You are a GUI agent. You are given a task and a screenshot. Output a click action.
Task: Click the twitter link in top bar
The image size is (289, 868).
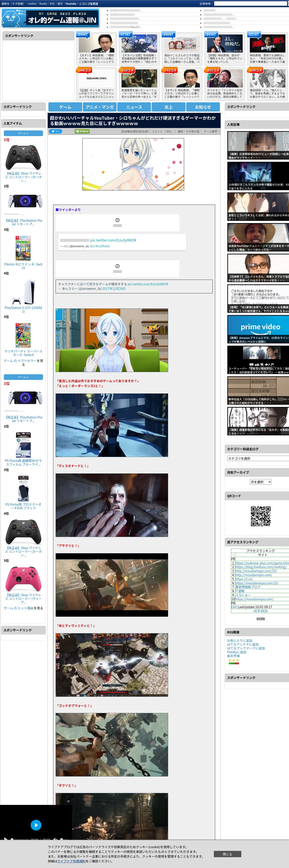click(x=32, y=4)
